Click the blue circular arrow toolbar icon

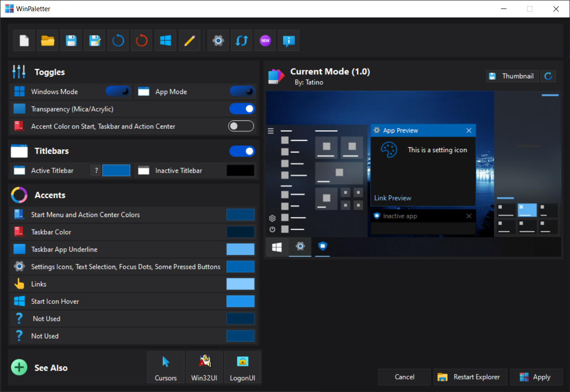click(x=118, y=41)
